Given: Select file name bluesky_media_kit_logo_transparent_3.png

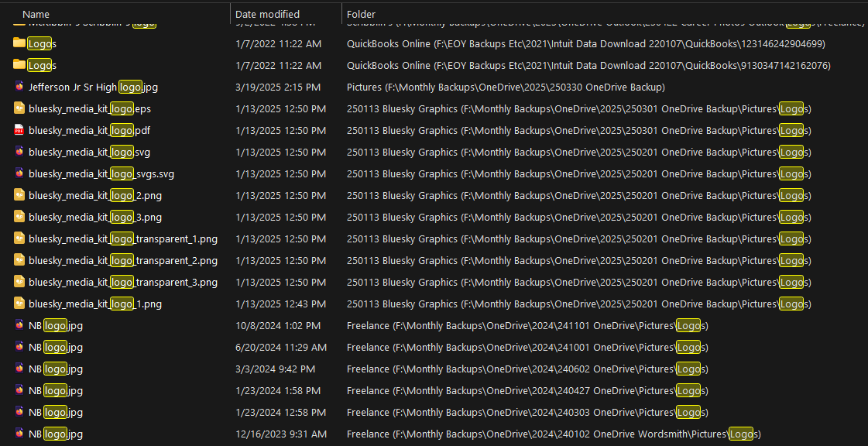Looking at the screenshot, I should 123,282.
